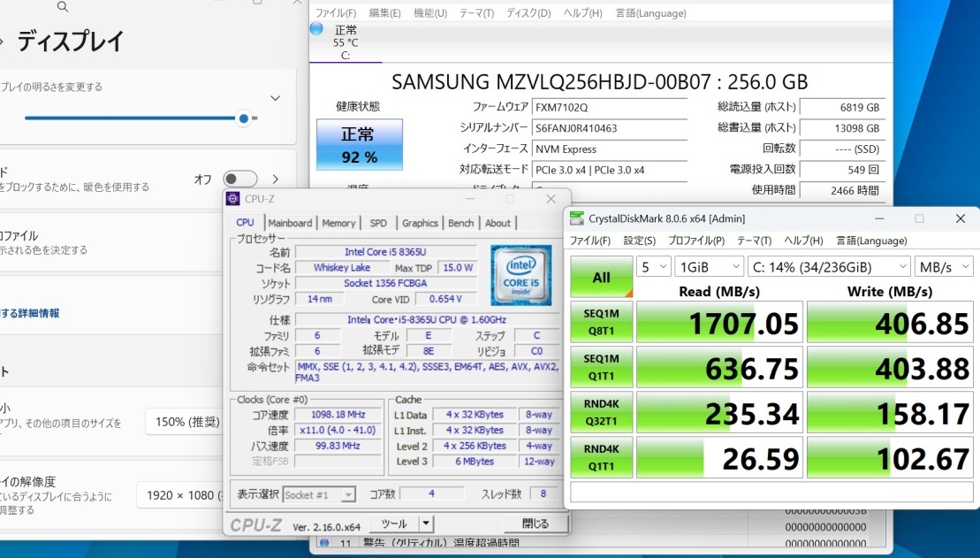Open CrystalDiskInfo 編集(E) menu
This screenshot has width=980, height=558.
pyautogui.click(x=385, y=13)
